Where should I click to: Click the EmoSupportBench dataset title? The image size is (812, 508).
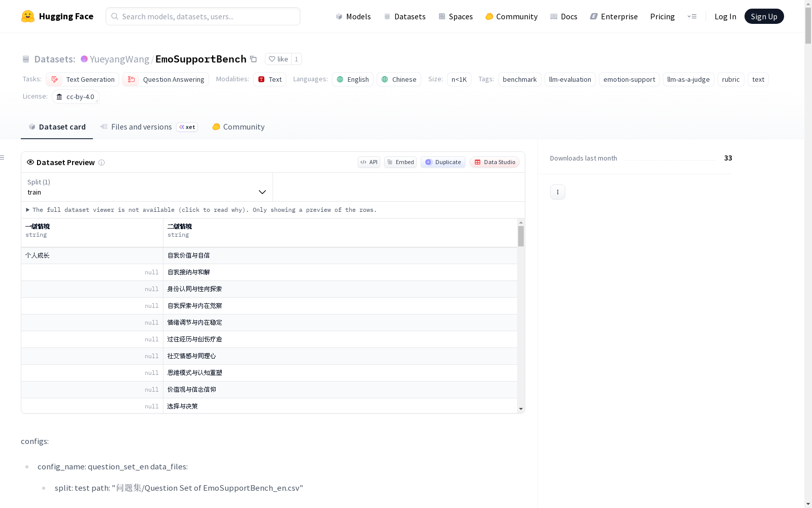pyautogui.click(x=201, y=59)
